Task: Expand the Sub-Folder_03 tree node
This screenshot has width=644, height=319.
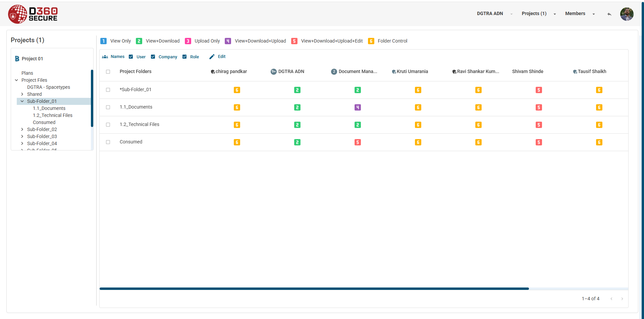Action: 22,136
